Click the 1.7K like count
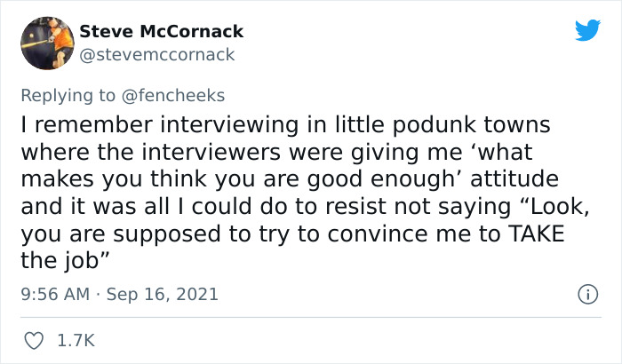 click(76, 340)
